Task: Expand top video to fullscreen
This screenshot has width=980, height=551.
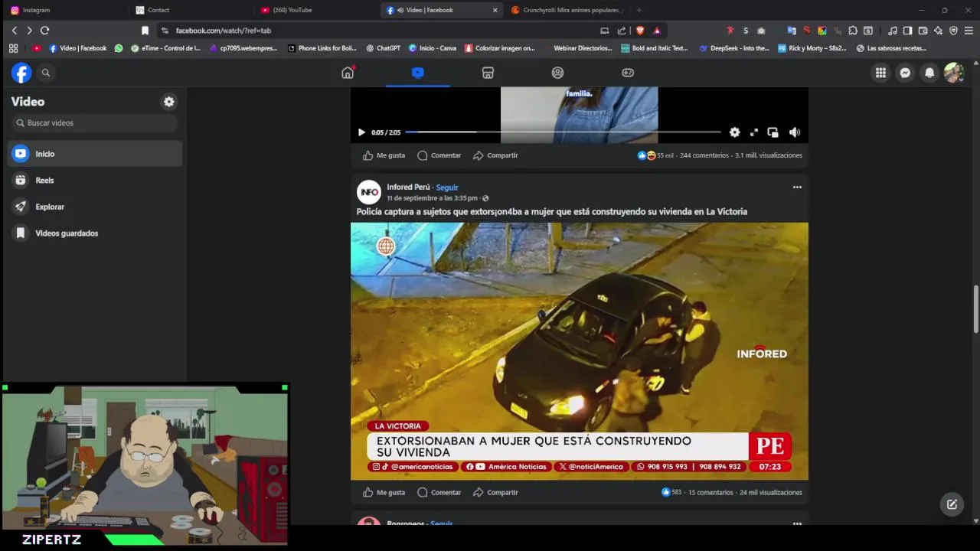Action: pyautogui.click(x=753, y=132)
